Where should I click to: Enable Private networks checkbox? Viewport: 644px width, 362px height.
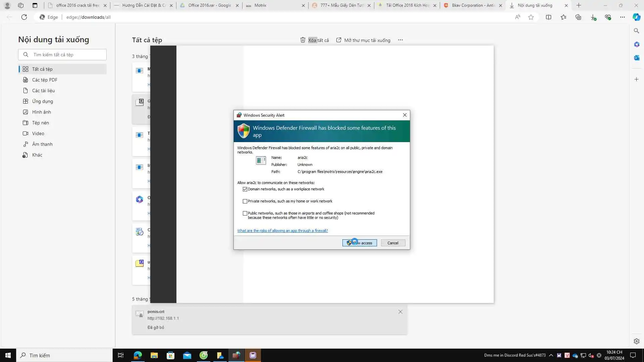pyautogui.click(x=245, y=201)
